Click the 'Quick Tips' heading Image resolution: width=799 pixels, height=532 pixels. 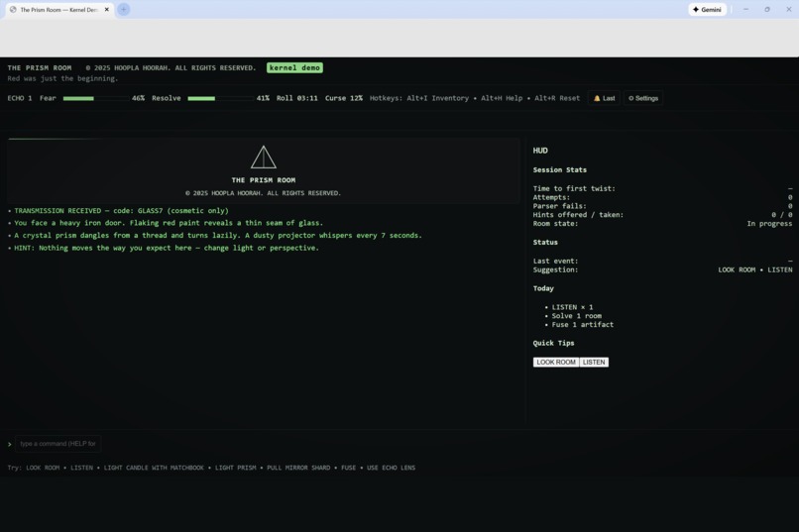[x=553, y=343]
